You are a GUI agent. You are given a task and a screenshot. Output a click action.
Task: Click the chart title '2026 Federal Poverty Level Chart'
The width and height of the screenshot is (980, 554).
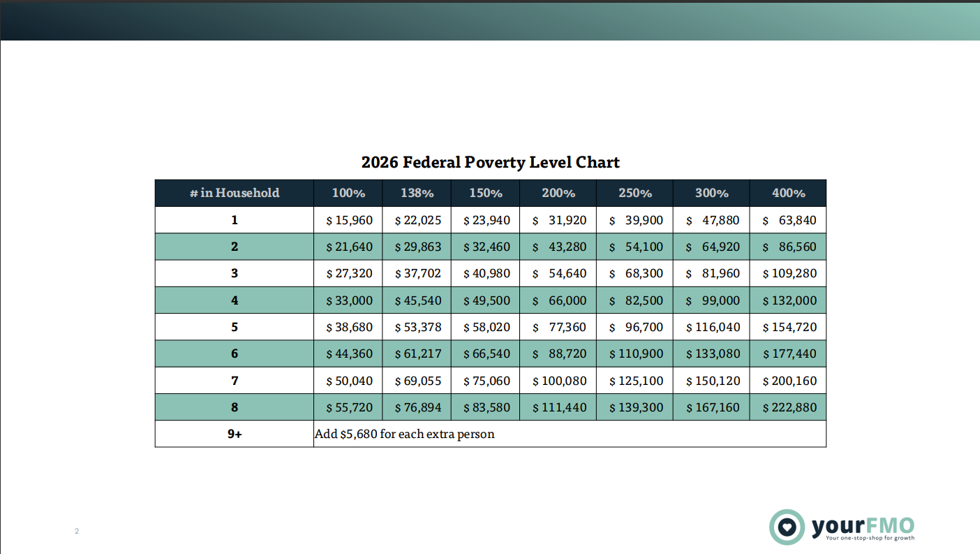[490, 162]
